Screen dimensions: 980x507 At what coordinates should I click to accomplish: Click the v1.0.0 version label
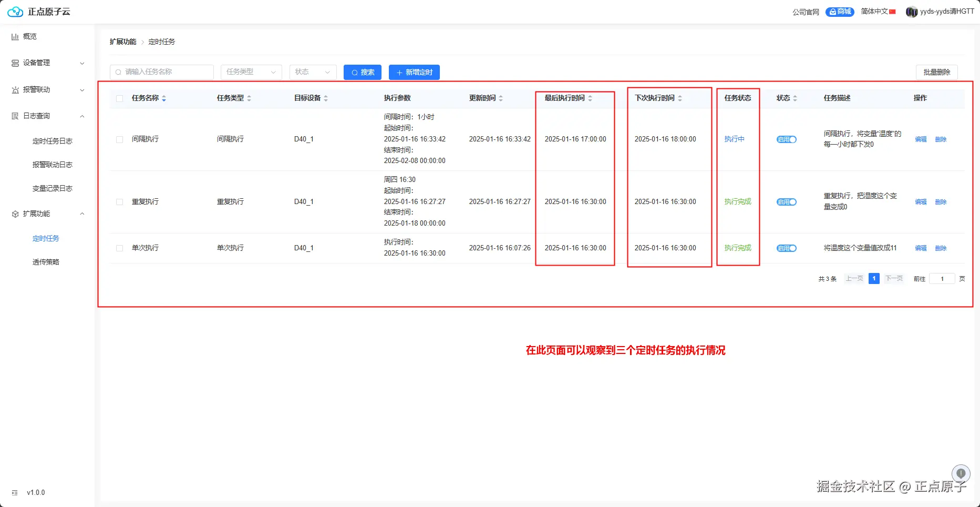pyautogui.click(x=36, y=493)
